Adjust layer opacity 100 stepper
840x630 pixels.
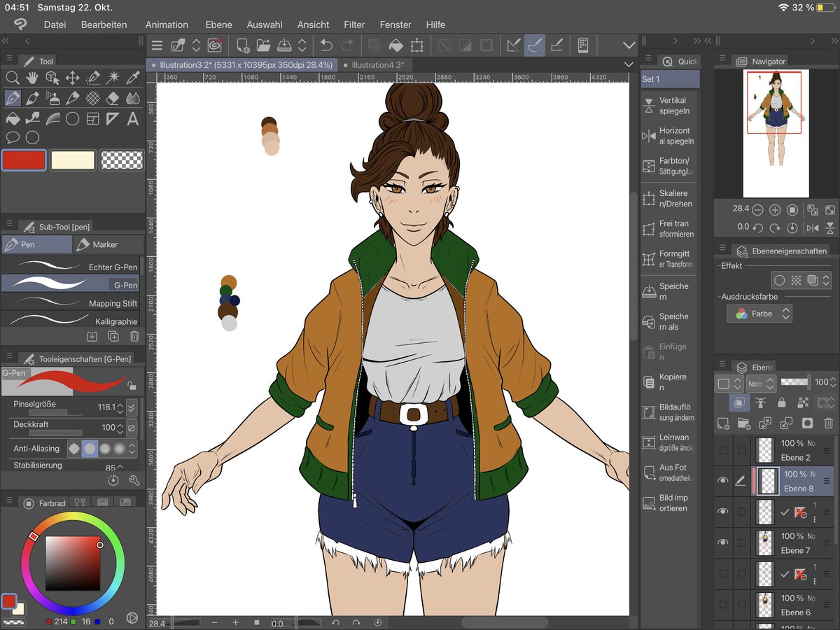833,383
